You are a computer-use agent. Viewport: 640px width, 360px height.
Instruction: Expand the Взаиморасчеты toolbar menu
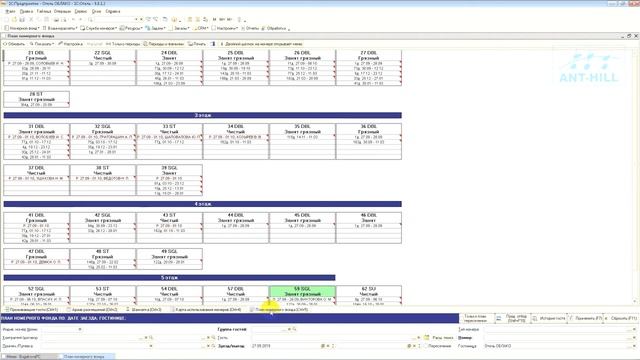tap(60, 28)
